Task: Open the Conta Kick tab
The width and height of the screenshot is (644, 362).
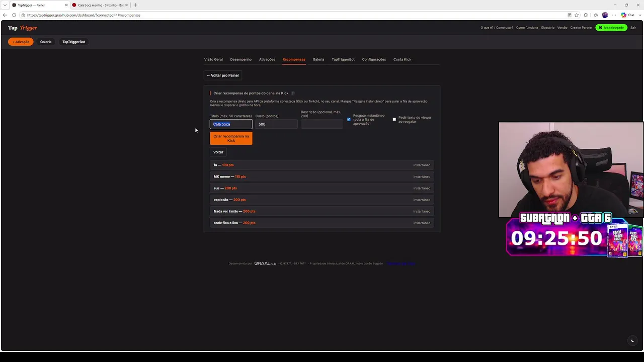Action: point(403,59)
